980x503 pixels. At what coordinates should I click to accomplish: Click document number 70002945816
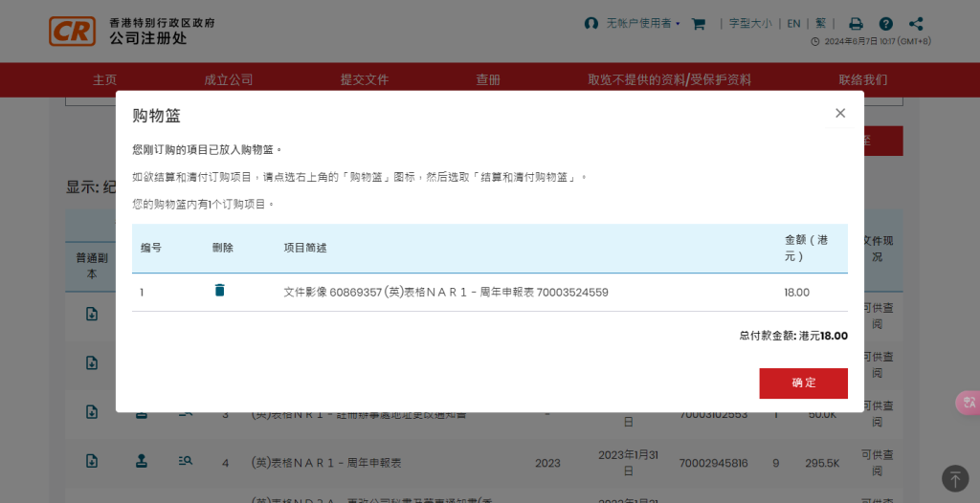[x=713, y=463]
